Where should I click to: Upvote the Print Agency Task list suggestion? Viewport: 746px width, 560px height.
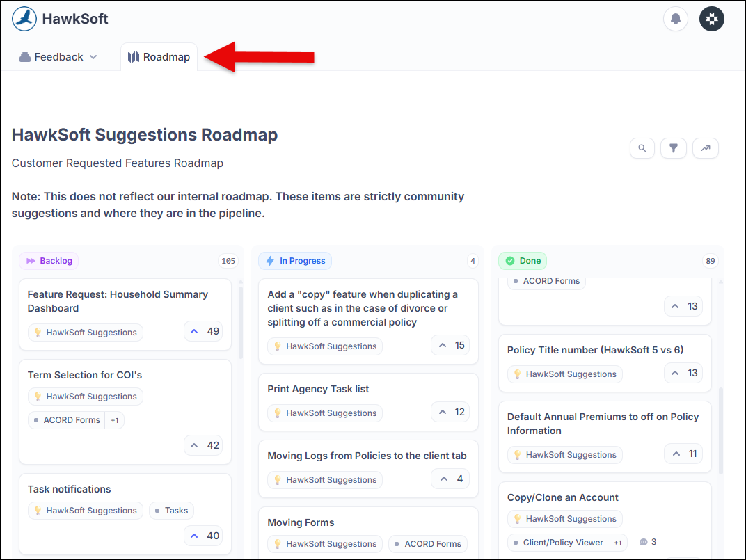pyautogui.click(x=450, y=412)
